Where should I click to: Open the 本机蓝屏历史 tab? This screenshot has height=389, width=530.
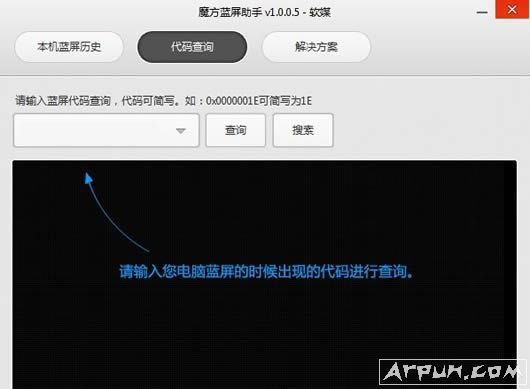69,47
